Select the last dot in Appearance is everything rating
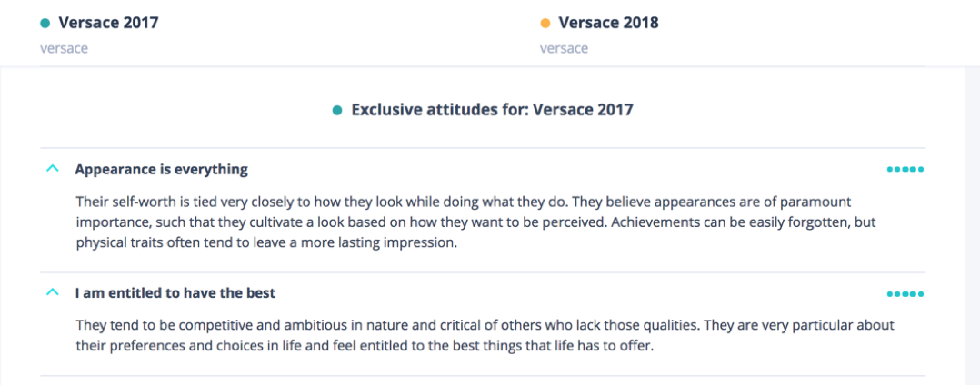This screenshot has height=385, width=980. click(x=921, y=170)
